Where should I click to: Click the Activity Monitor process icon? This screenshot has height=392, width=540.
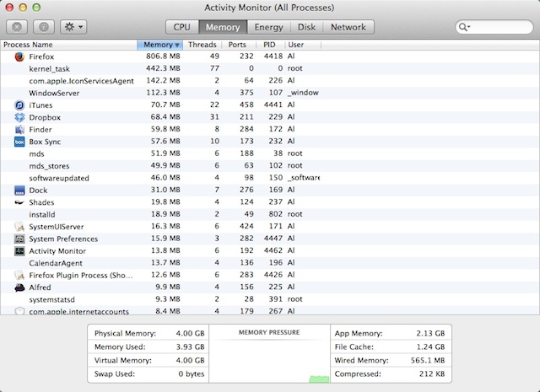(x=19, y=251)
